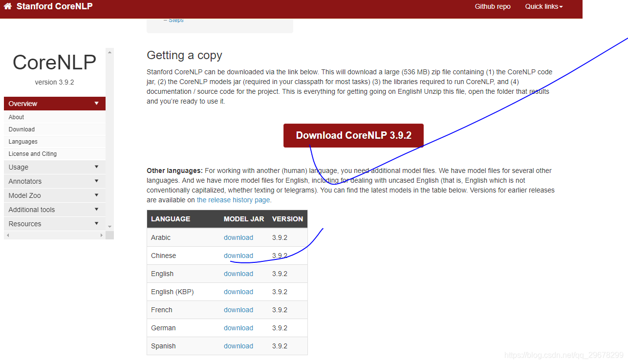Click the version 3.9.2 sidebar text
This screenshot has height=364, width=628.
[54, 82]
